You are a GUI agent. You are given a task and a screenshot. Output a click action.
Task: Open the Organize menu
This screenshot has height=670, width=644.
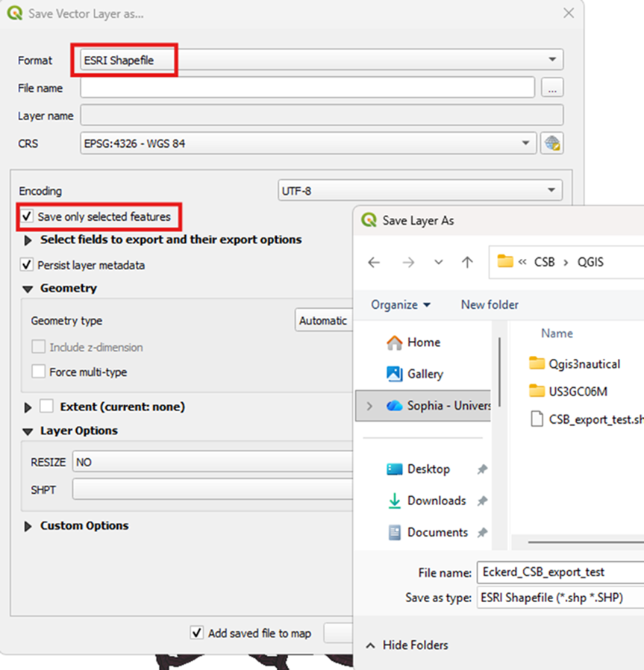point(401,304)
